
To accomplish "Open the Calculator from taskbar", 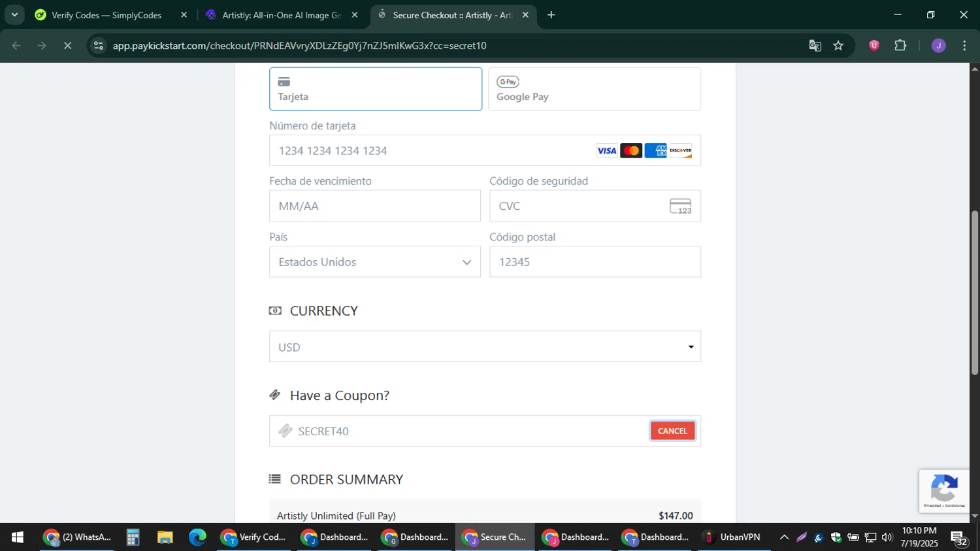I will [133, 537].
